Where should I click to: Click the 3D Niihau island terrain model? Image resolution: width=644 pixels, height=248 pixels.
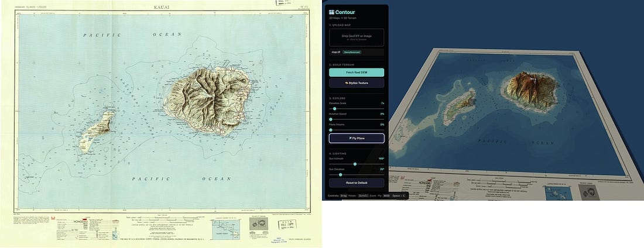459,107
